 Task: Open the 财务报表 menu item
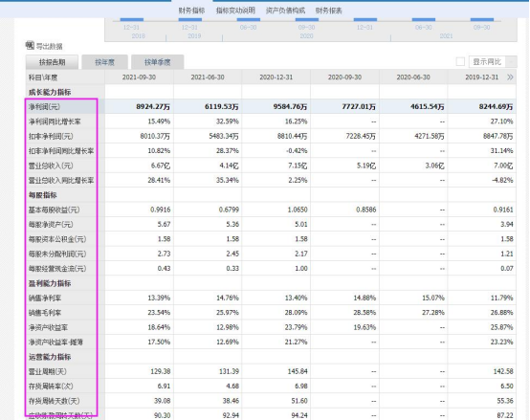[329, 11]
